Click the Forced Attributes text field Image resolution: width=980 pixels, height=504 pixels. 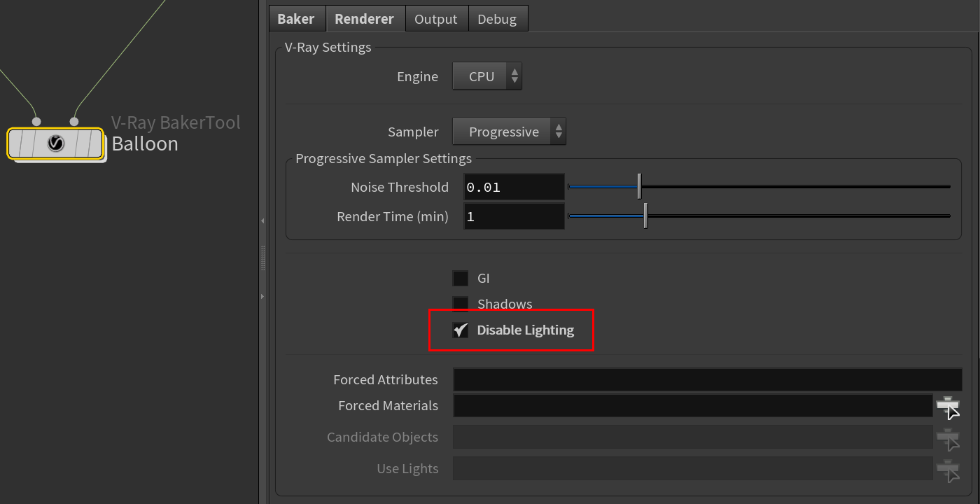tap(707, 380)
